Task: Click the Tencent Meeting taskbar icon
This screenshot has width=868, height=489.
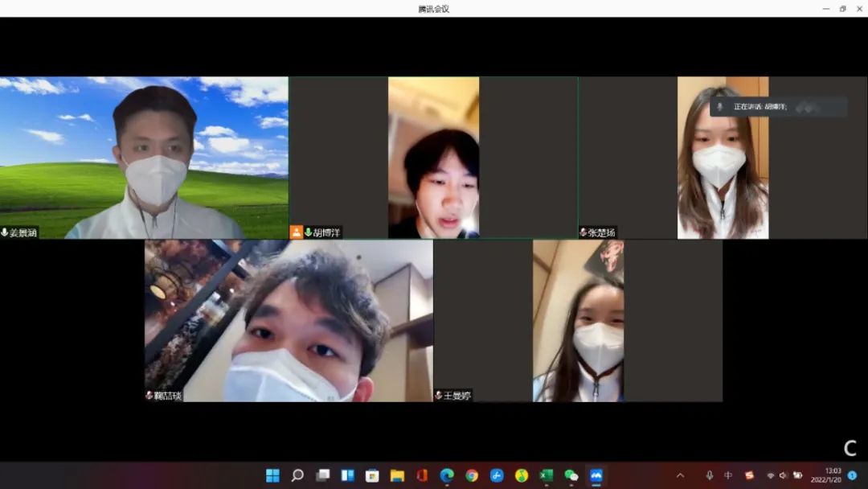Action: (x=596, y=475)
